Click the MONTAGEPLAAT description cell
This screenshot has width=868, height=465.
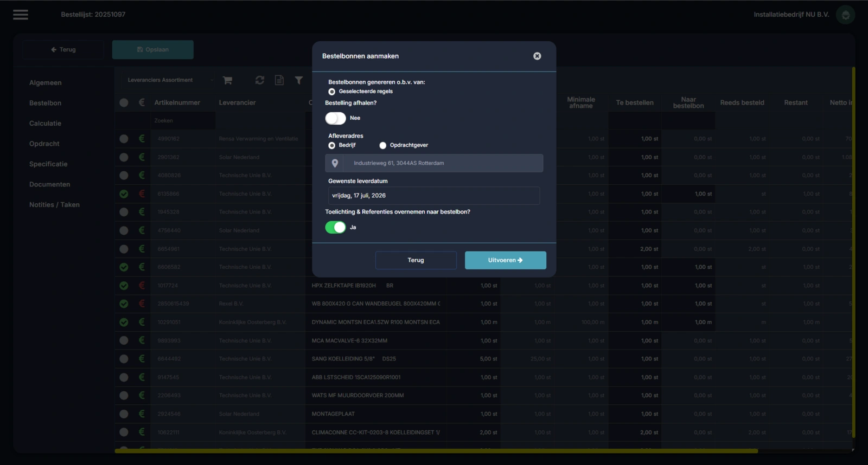(376, 414)
